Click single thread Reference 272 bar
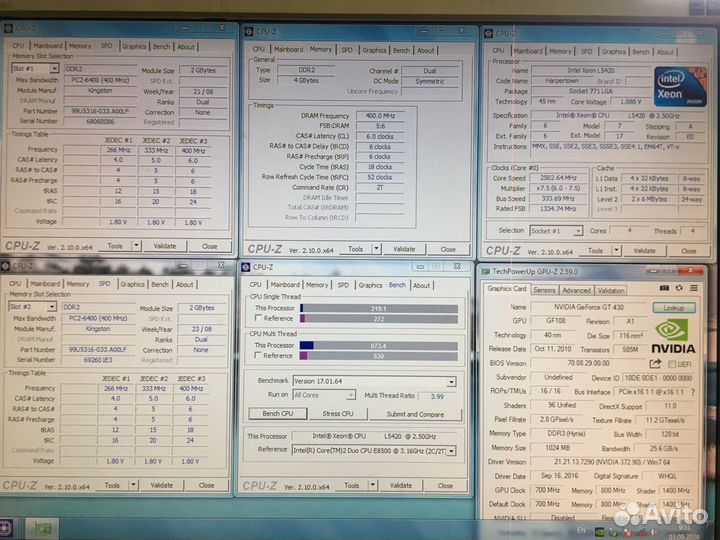Screen dimensions: 720x540 (x=379, y=319)
